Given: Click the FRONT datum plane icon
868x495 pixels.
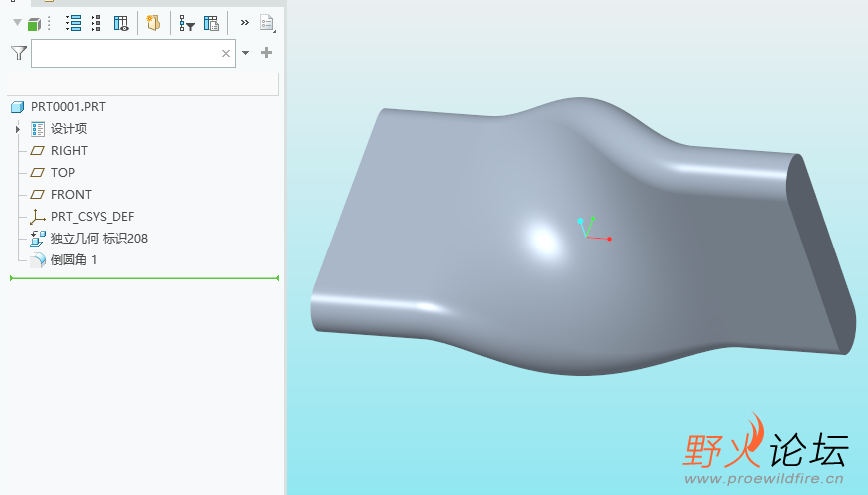Looking at the screenshot, I should pos(38,195).
